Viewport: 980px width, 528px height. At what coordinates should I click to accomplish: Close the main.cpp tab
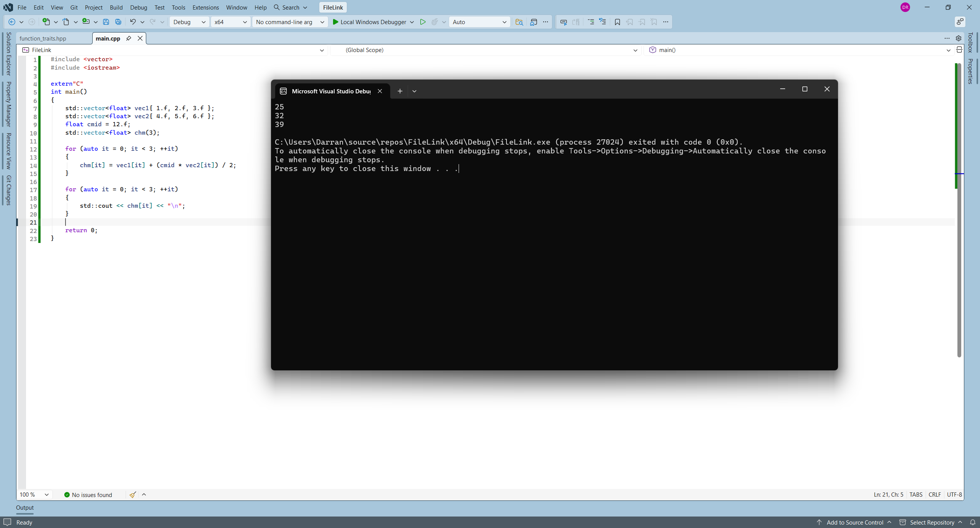[x=140, y=38]
